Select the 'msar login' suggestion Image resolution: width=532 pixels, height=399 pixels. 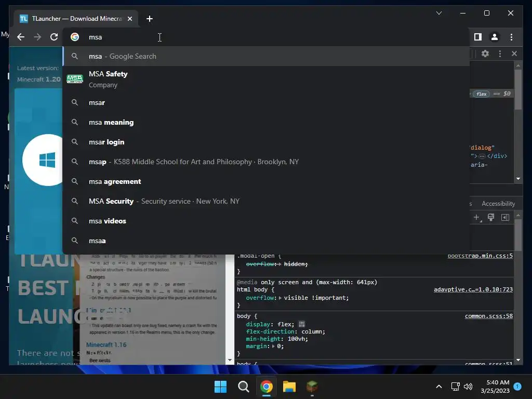pos(267,142)
